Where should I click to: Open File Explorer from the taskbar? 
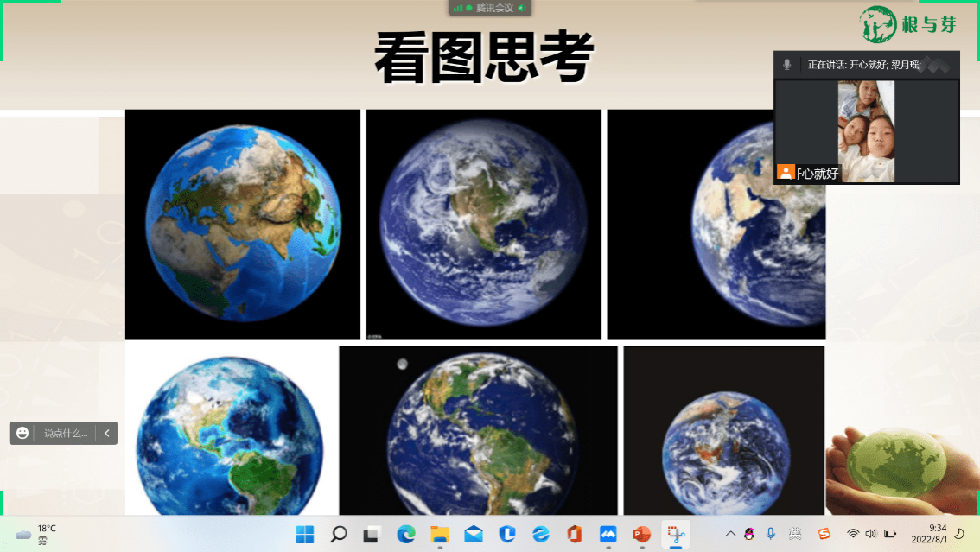(440, 535)
